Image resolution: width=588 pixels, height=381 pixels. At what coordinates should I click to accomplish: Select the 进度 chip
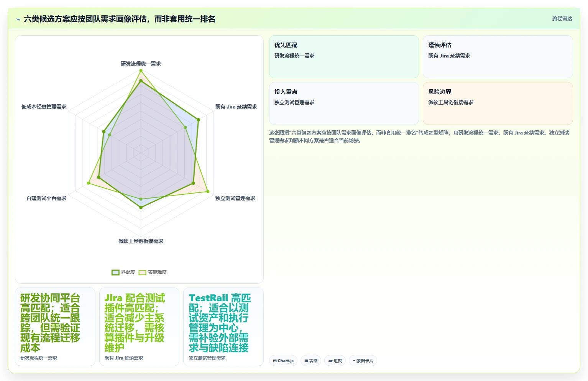(335, 361)
